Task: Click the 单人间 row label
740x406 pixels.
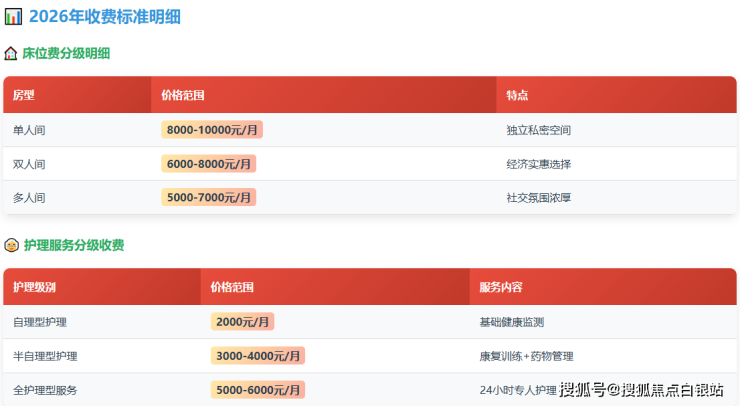Action: (x=29, y=130)
